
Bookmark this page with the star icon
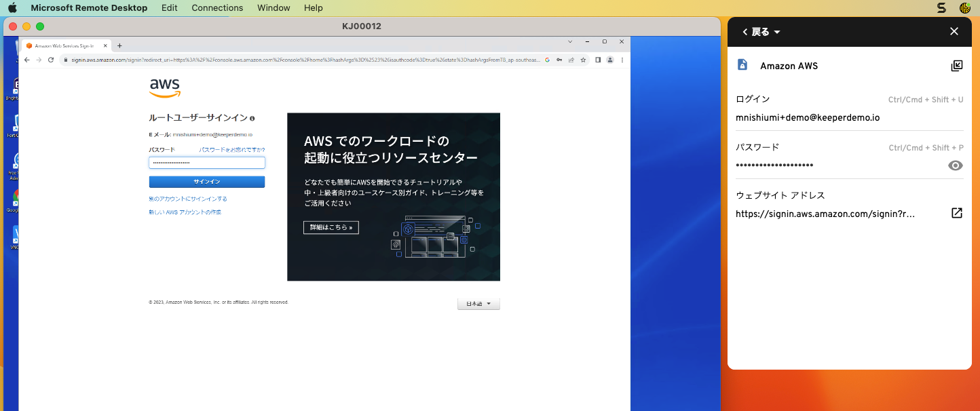point(583,60)
